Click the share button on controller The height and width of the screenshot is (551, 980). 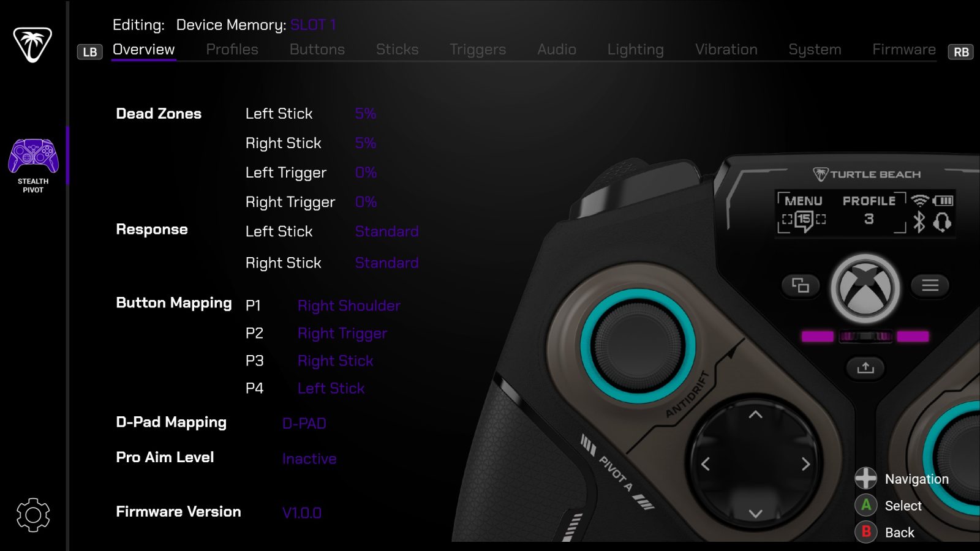coord(865,367)
